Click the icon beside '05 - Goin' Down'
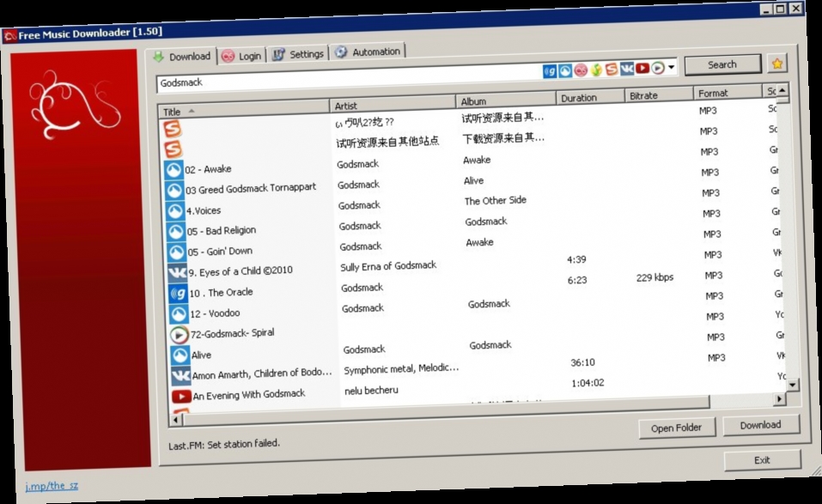Image resolution: width=822 pixels, height=504 pixels. pos(177,252)
